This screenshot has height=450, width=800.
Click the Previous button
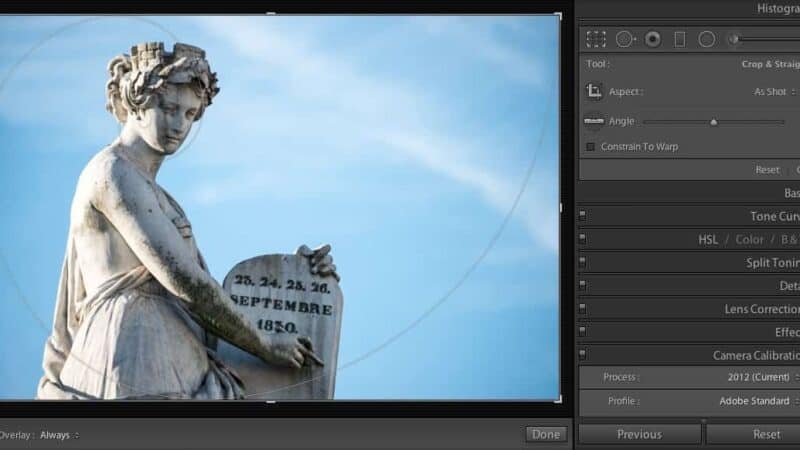coord(639,434)
